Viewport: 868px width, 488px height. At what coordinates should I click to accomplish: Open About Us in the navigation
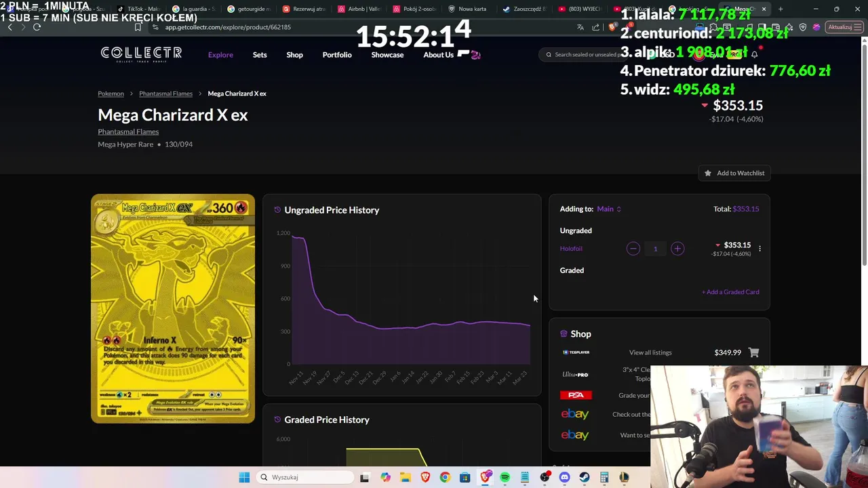438,55
